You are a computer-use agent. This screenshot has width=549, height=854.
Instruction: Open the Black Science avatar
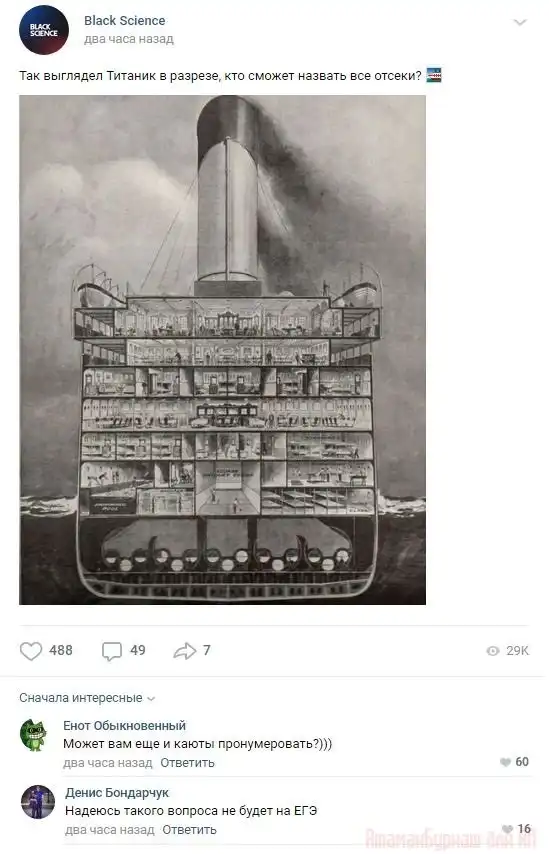pyautogui.click(x=44, y=30)
